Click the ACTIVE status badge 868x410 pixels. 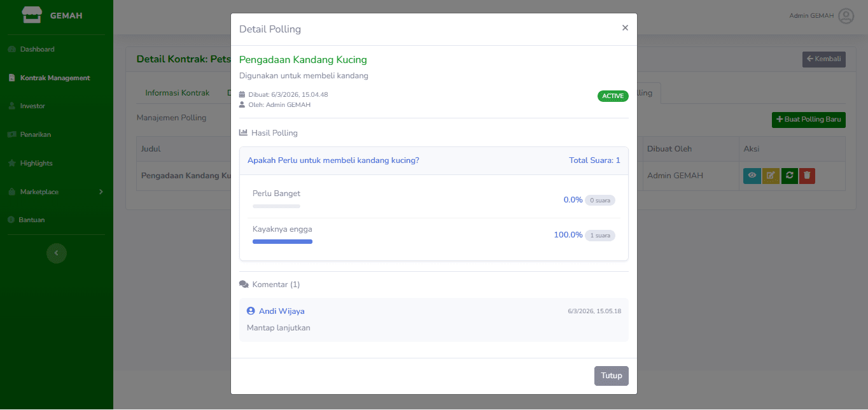coord(612,96)
